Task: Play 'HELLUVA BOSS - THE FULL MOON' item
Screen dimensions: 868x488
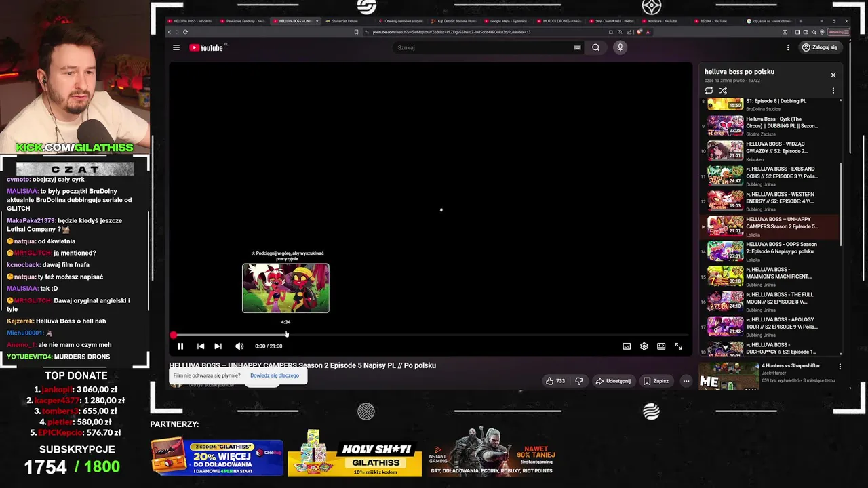Action: point(770,302)
